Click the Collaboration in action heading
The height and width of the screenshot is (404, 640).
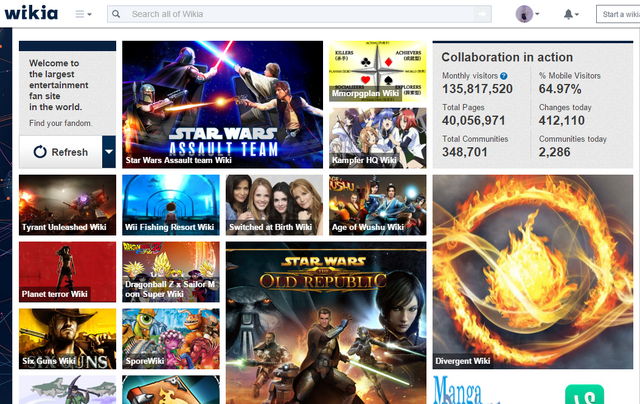[x=507, y=57]
